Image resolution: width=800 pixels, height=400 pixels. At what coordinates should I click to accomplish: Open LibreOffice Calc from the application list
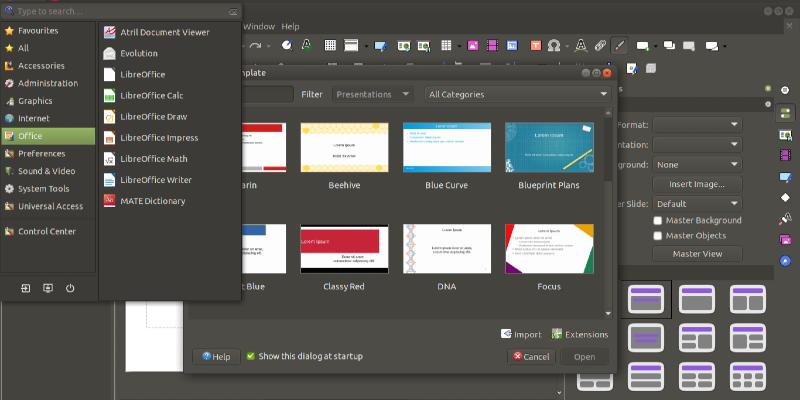point(150,95)
